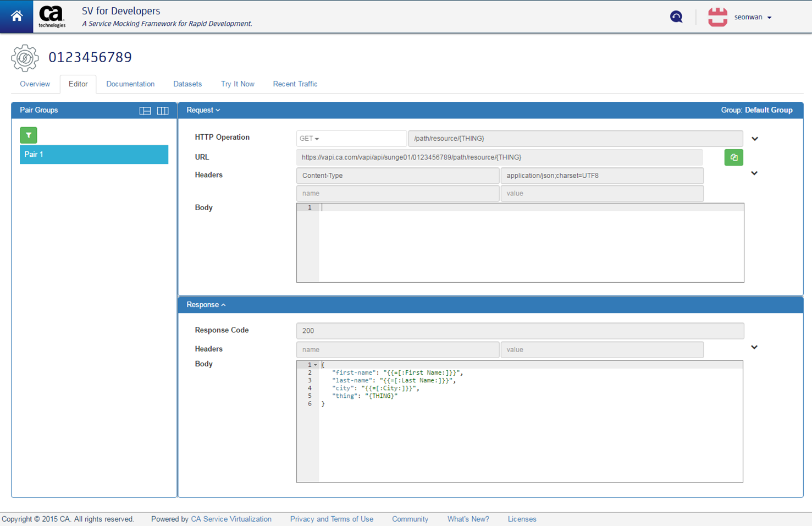Click the seonwan user avatar
812x526 pixels.
point(717,17)
